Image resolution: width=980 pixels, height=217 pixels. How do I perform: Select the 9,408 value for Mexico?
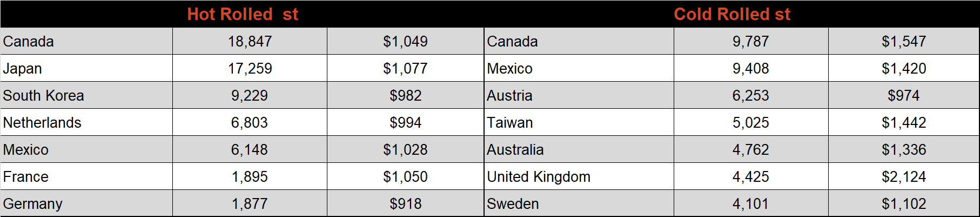pos(751,68)
